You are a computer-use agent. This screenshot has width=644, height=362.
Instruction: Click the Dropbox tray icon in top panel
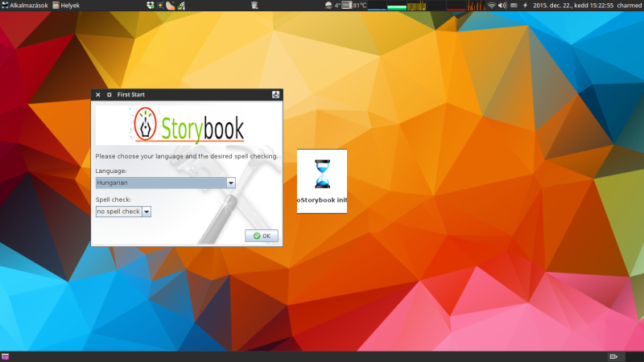pos(151,6)
